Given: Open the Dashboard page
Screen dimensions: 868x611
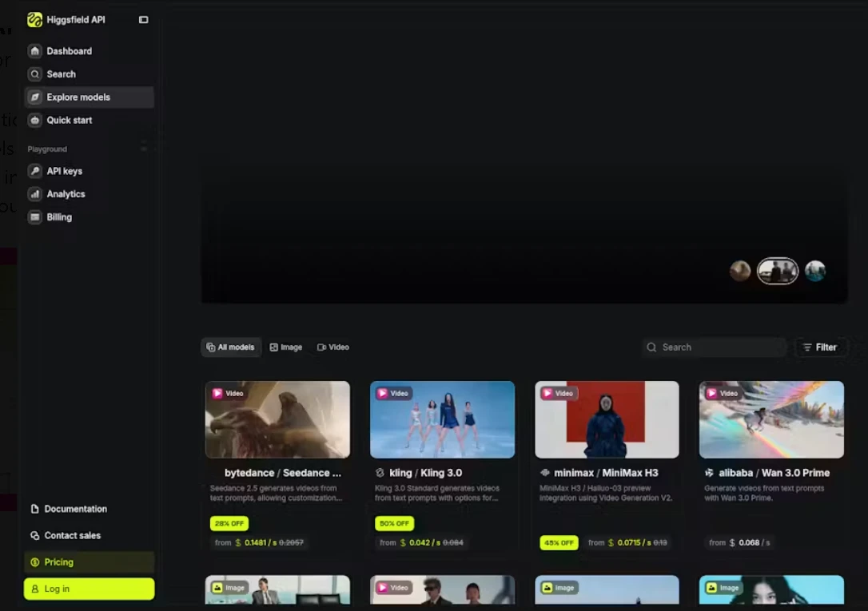Looking at the screenshot, I should (90, 51).
